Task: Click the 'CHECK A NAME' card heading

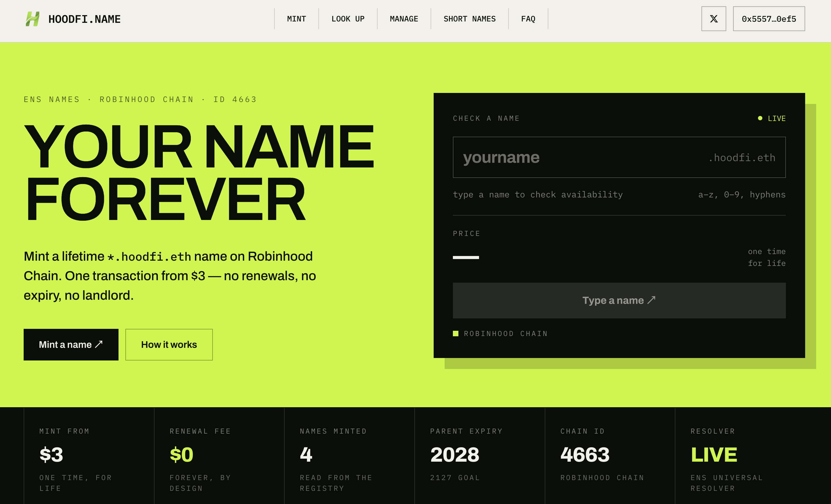Action: (486, 118)
